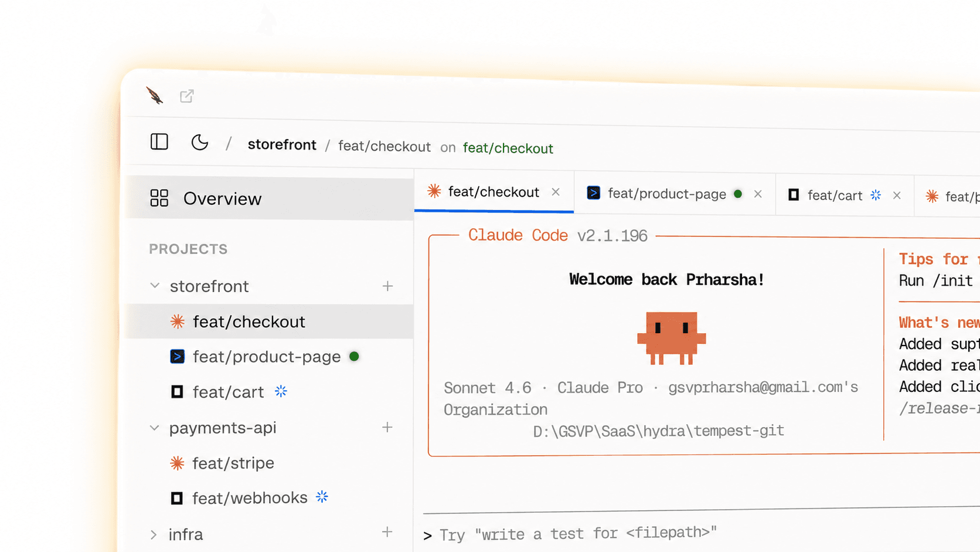
Task: Select feat/checkout in the sidebar
Action: [x=270, y=321]
